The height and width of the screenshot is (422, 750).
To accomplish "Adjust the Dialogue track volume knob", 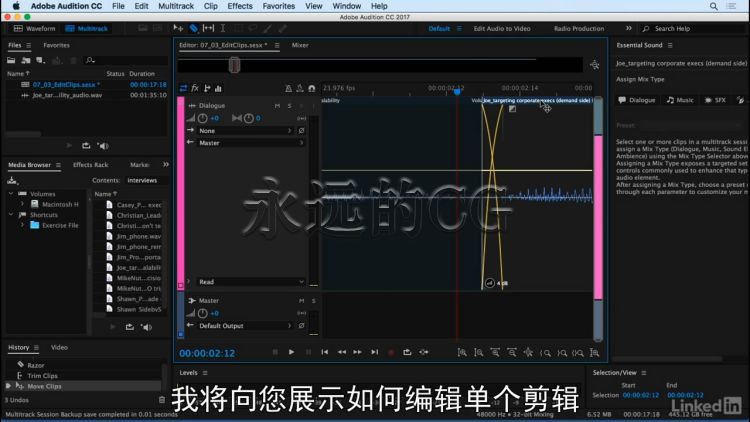I will click(203, 118).
